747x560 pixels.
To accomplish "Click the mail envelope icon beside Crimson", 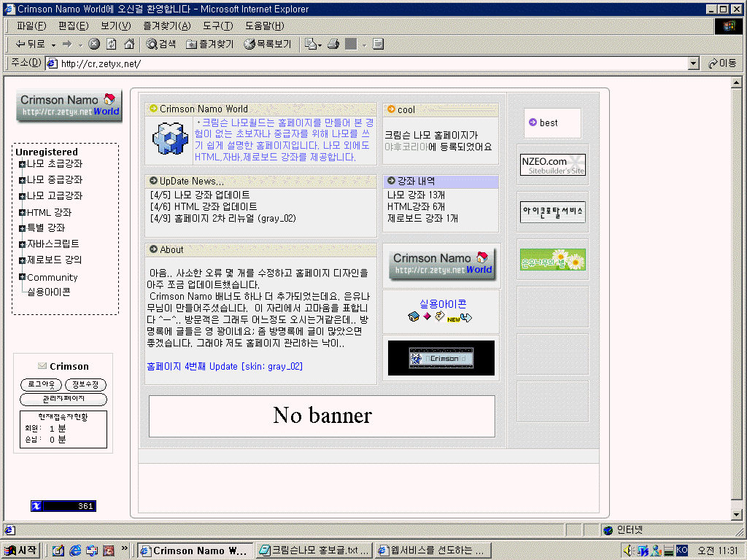I will [42, 366].
